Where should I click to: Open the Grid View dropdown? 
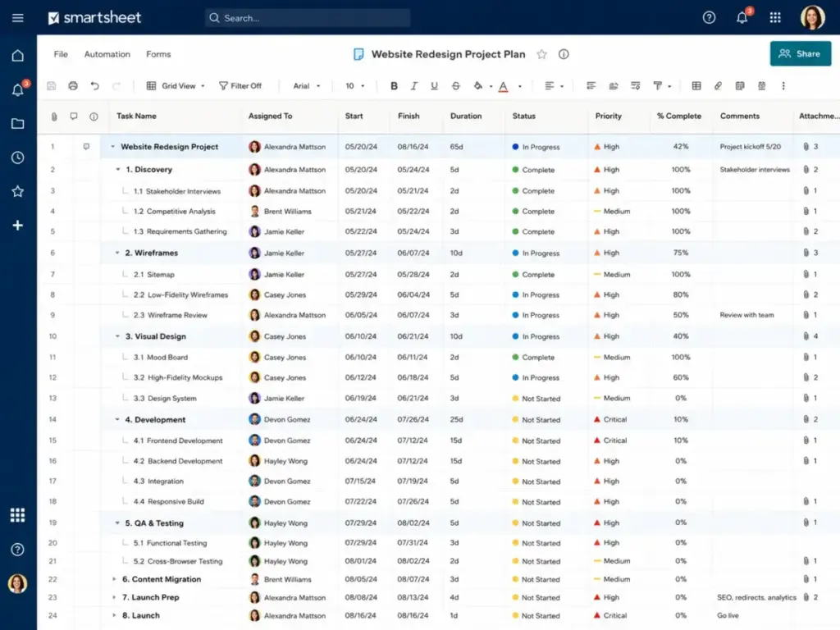[176, 85]
